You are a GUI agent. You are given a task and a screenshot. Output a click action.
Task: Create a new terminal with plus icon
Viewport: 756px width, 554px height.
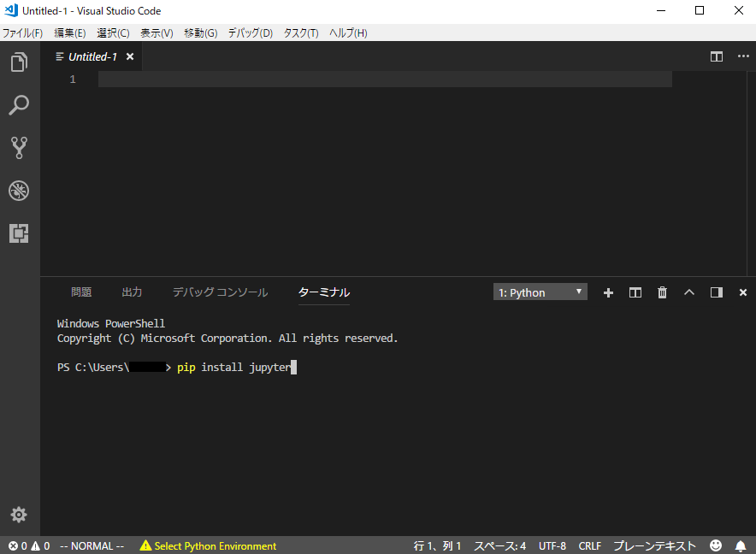(608, 292)
